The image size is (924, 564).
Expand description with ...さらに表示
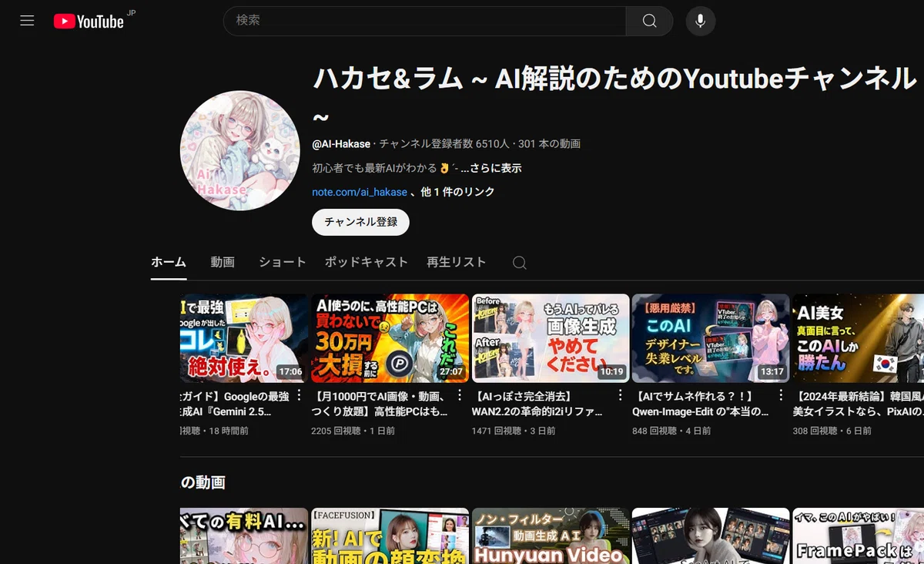coord(491,168)
